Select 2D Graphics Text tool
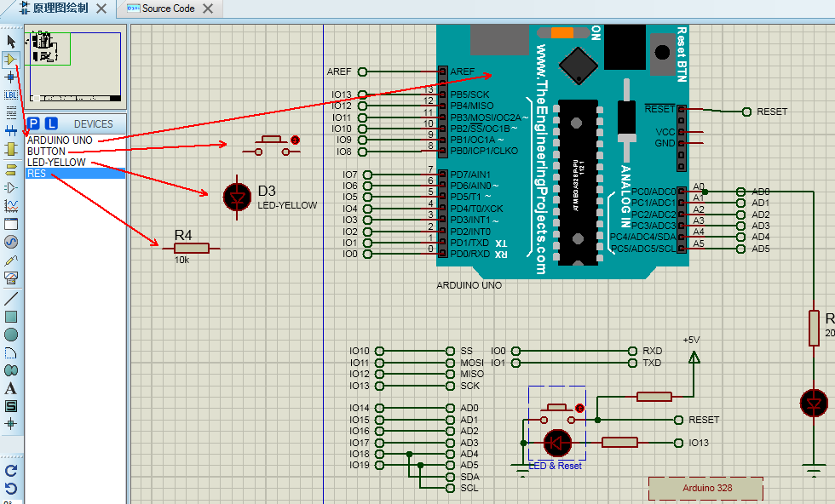The height and width of the screenshot is (504, 835). [x=10, y=388]
